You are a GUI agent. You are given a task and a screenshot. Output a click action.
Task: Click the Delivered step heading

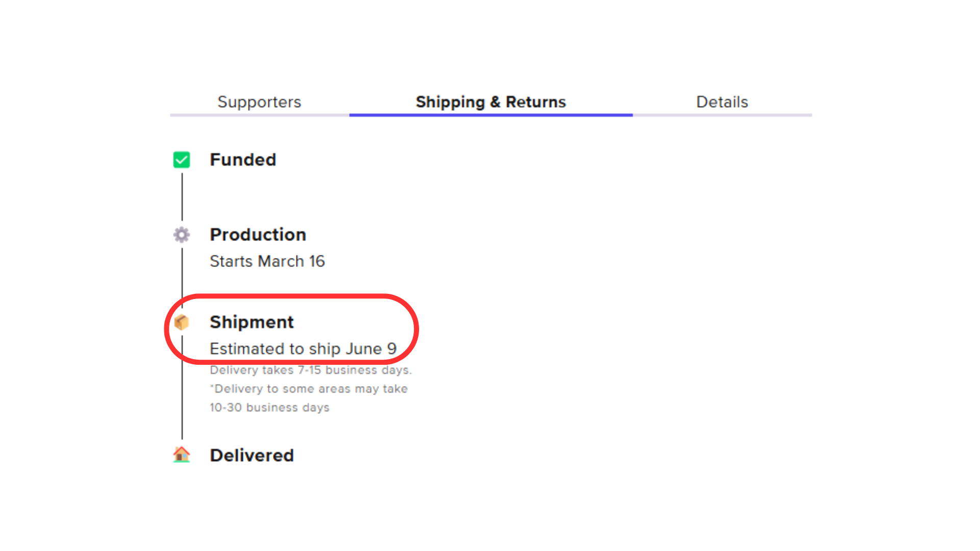pyautogui.click(x=252, y=455)
